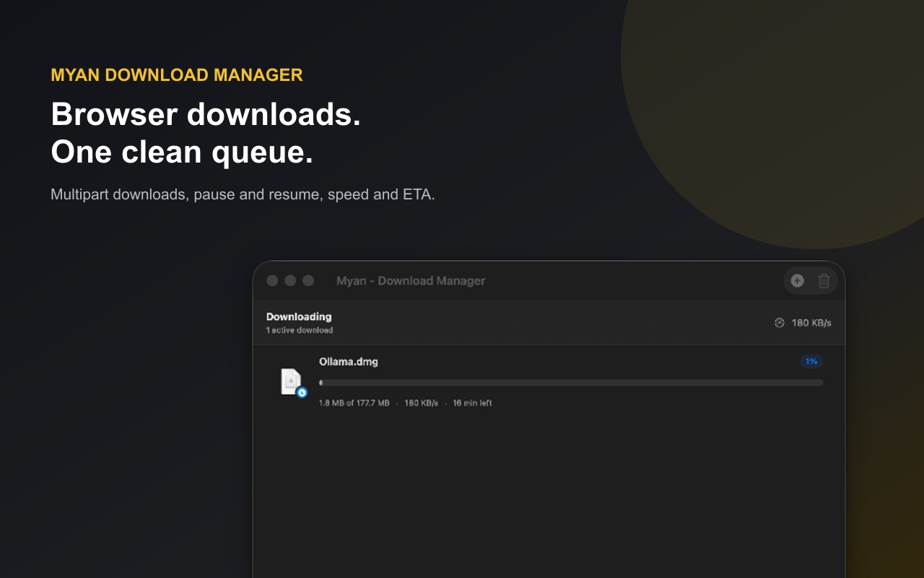
Task: Click the red close window button
Action: point(272,280)
